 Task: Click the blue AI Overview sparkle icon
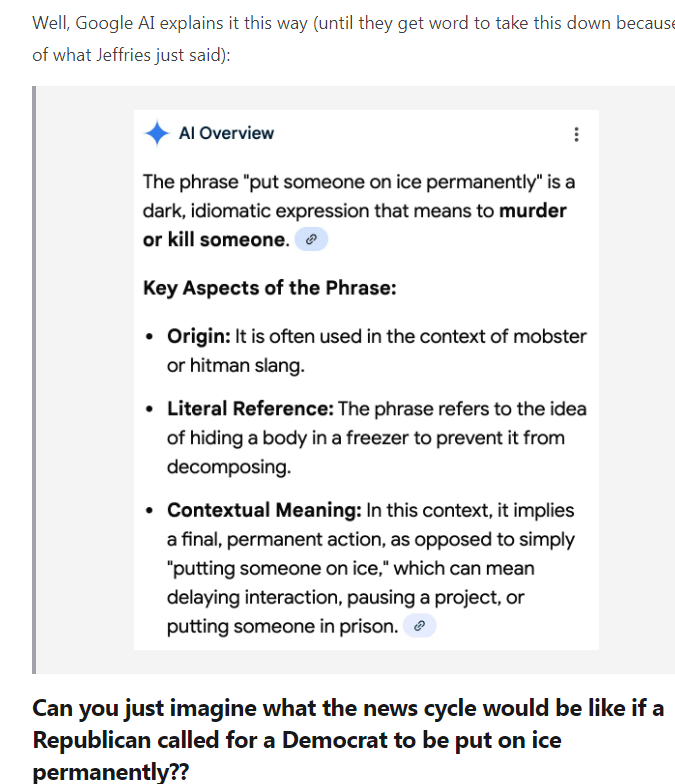coord(157,134)
